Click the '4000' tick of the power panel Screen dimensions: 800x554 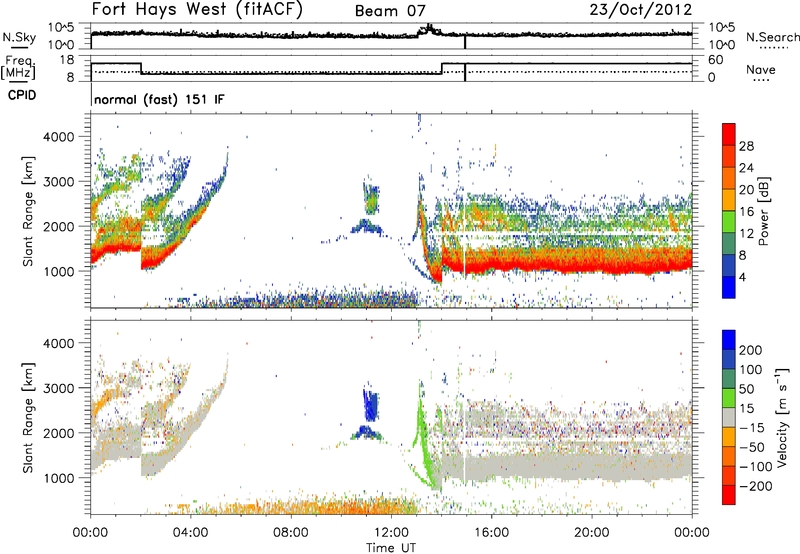point(58,137)
